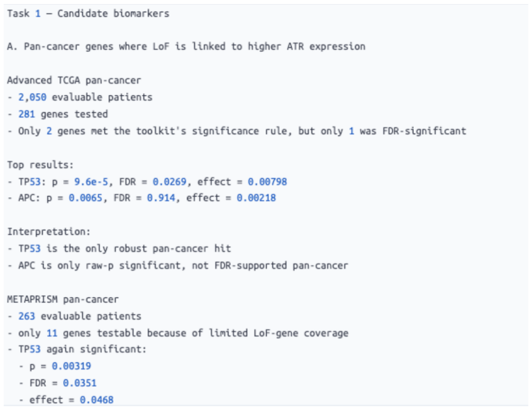
Task: Click the 'Interpretation:' line
Action: coord(49,232)
